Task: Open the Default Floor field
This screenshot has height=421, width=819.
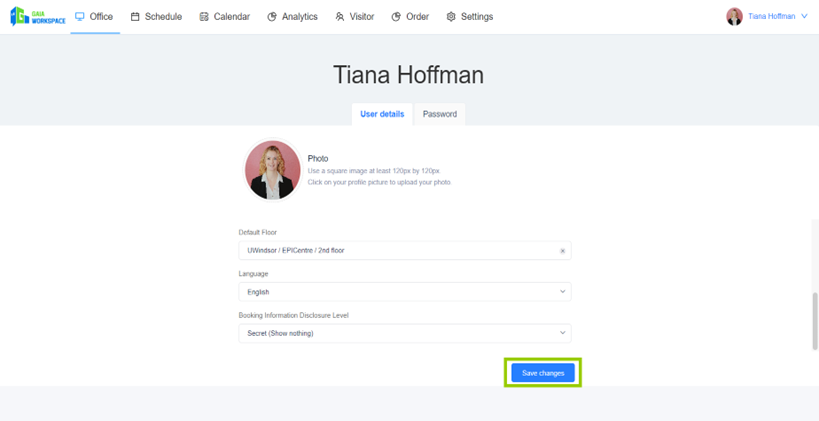Action: coord(405,251)
